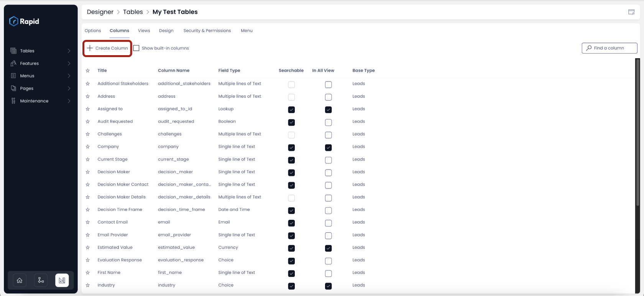Expand the Pages sidebar chevron
The width and height of the screenshot is (644, 296).
69,88
